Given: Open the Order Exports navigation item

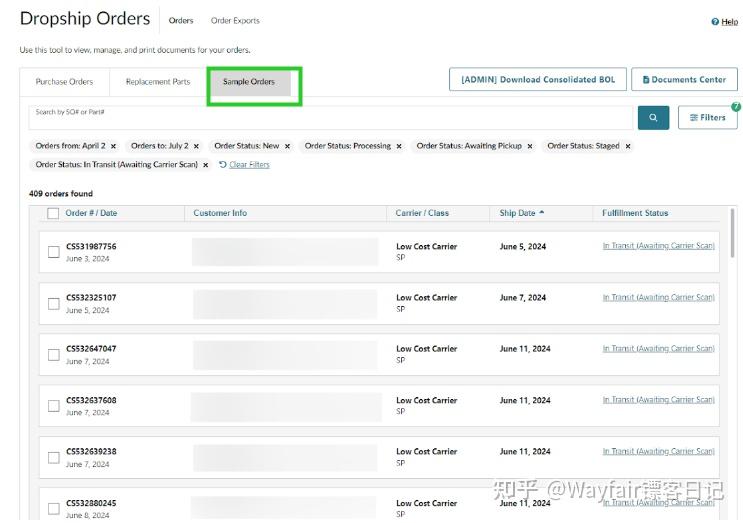Looking at the screenshot, I should pos(235,21).
